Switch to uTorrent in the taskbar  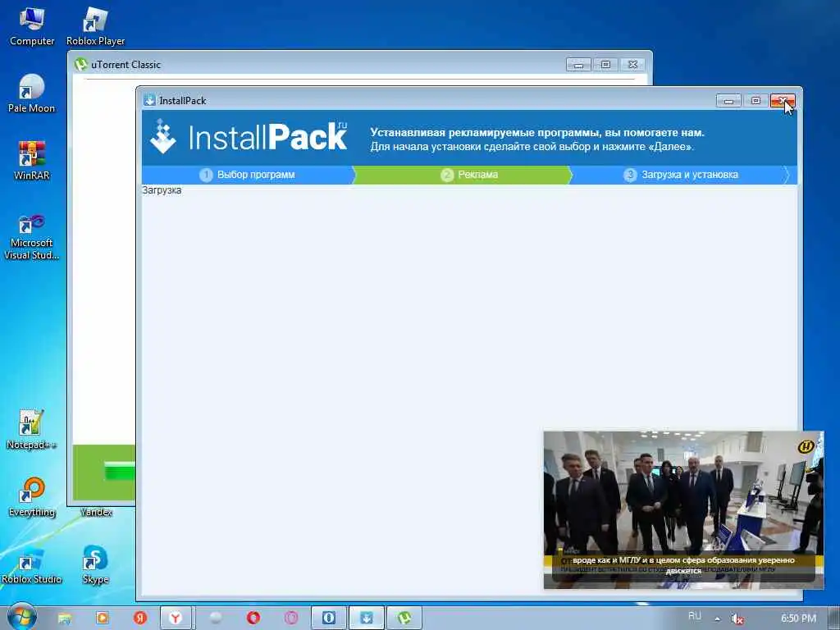tap(404, 619)
